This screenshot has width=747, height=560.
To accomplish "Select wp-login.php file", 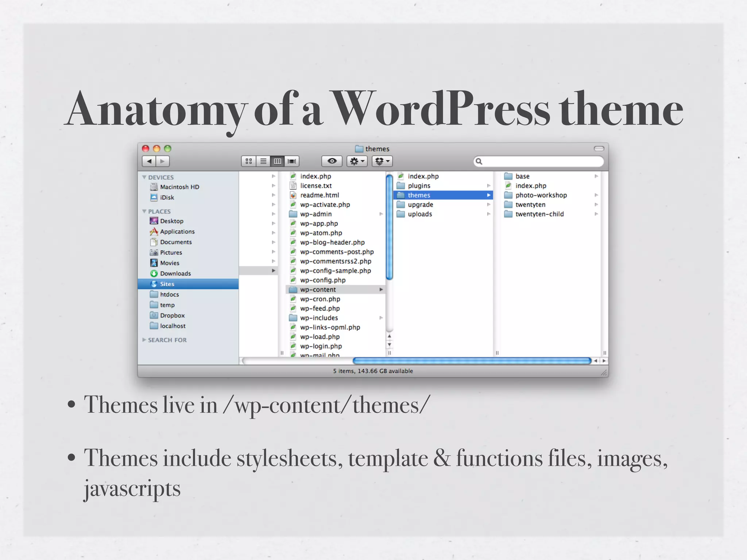I will [x=316, y=346].
